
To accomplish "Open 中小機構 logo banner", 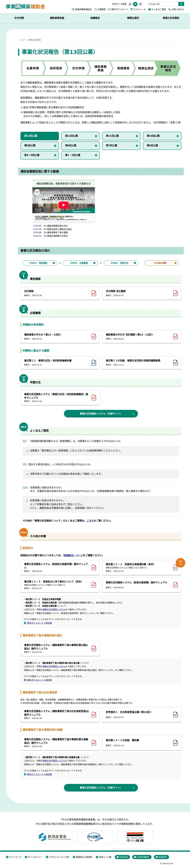I will click(x=135, y=837).
